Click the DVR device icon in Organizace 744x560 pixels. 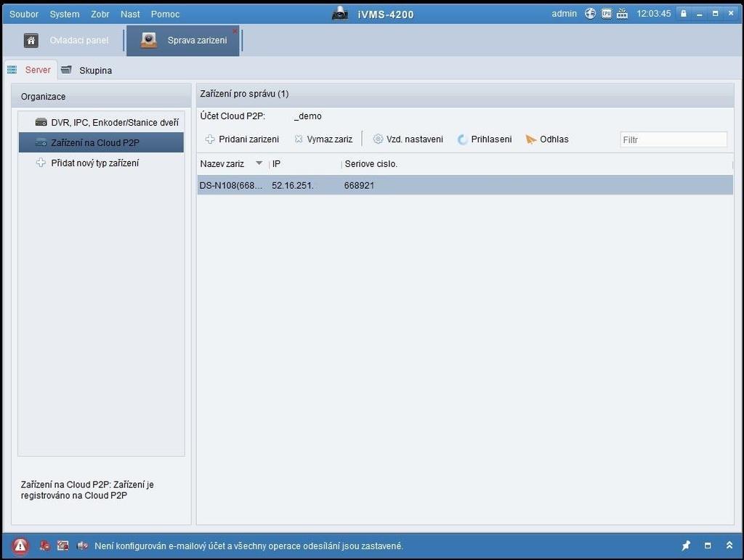click(x=41, y=122)
